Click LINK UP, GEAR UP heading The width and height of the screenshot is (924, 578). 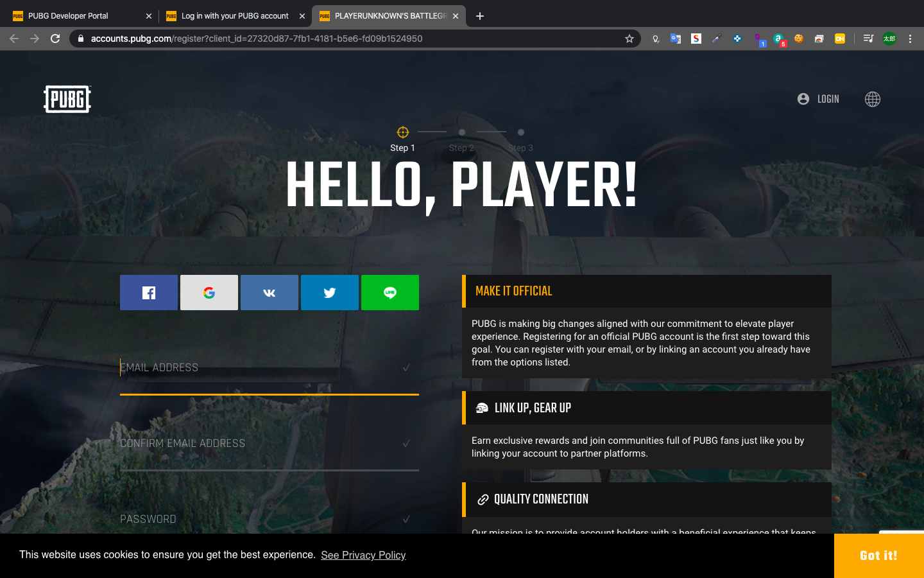(533, 408)
